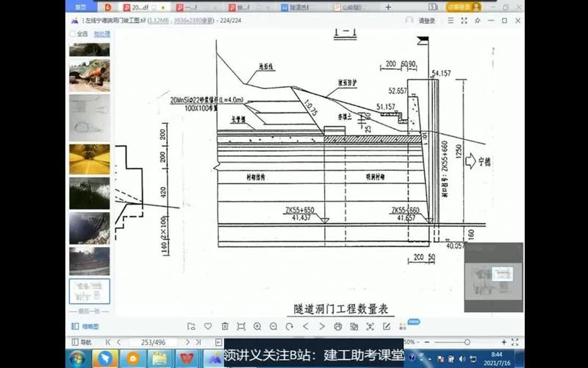
Task: Open WPS Office from the taskbar
Action: [187, 358]
